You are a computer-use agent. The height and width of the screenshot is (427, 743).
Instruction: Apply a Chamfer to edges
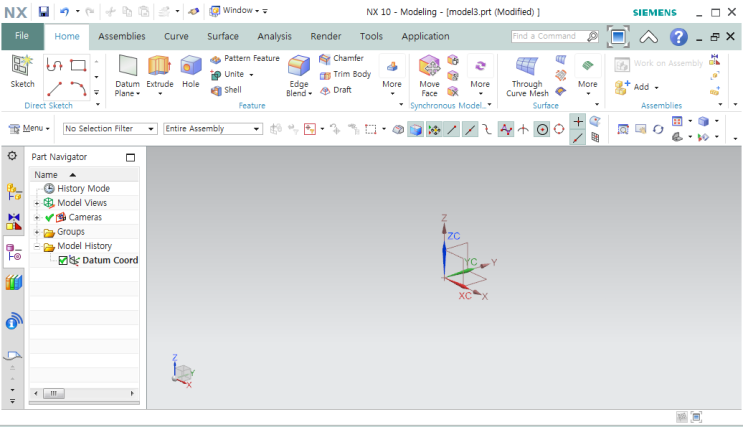pyautogui.click(x=342, y=58)
